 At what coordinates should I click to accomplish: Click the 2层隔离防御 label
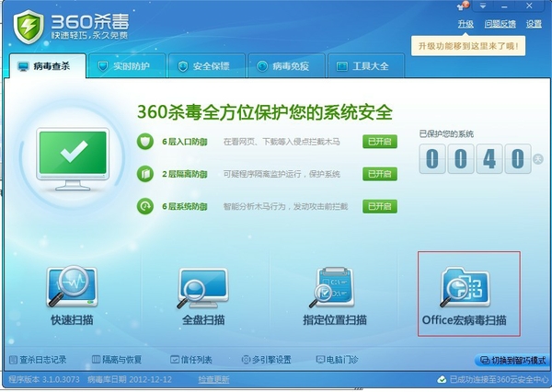pyautogui.click(x=185, y=174)
